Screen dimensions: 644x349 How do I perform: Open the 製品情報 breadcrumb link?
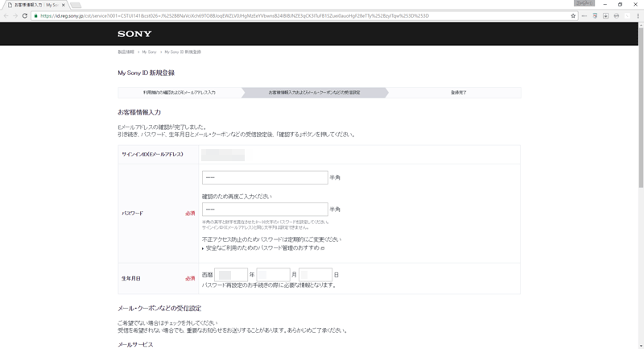click(x=126, y=52)
